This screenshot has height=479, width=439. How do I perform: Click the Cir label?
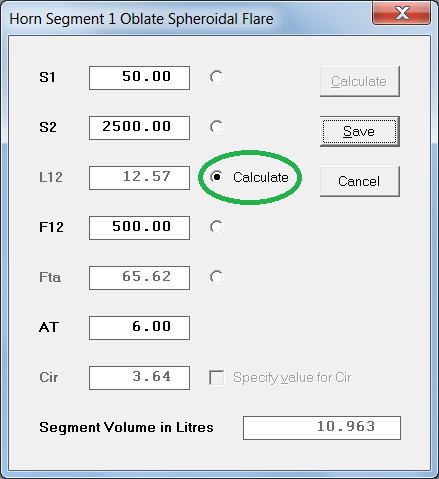(49, 377)
